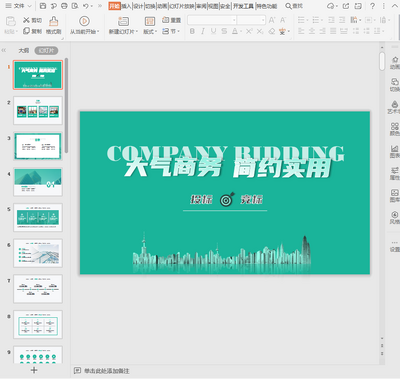Toggle Strikethrough formatting
Screen dimensions: 400x379
(224, 31)
